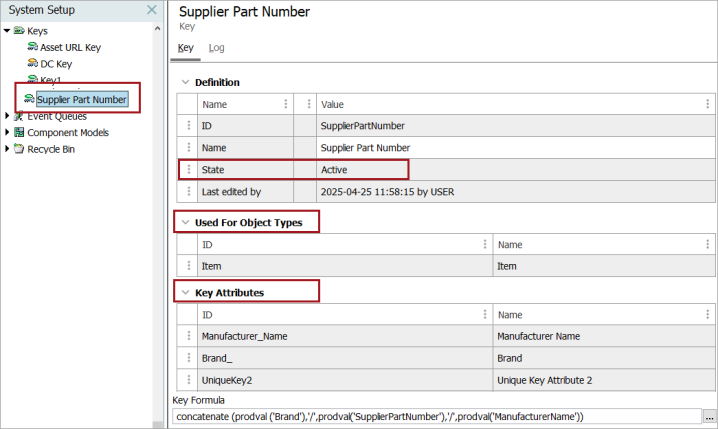The width and height of the screenshot is (718, 429).
Task: Collapse the Definition section
Action: [x=185, y=82]
